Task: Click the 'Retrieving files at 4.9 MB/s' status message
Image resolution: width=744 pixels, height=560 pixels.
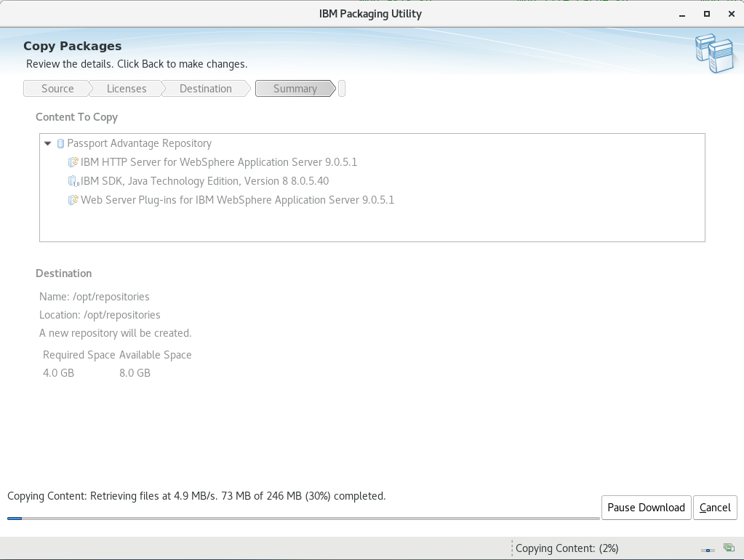Action: [196, 496]
